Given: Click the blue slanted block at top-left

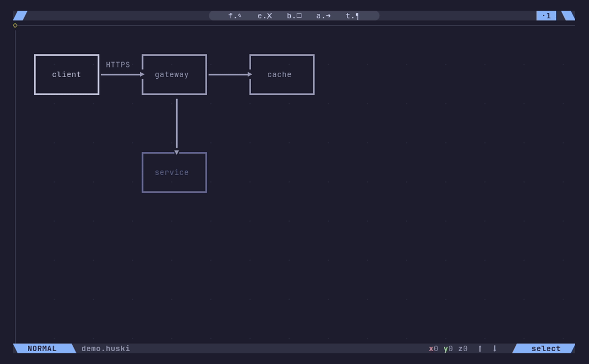Looking at the screenshot, I should [x=20, y=16].
